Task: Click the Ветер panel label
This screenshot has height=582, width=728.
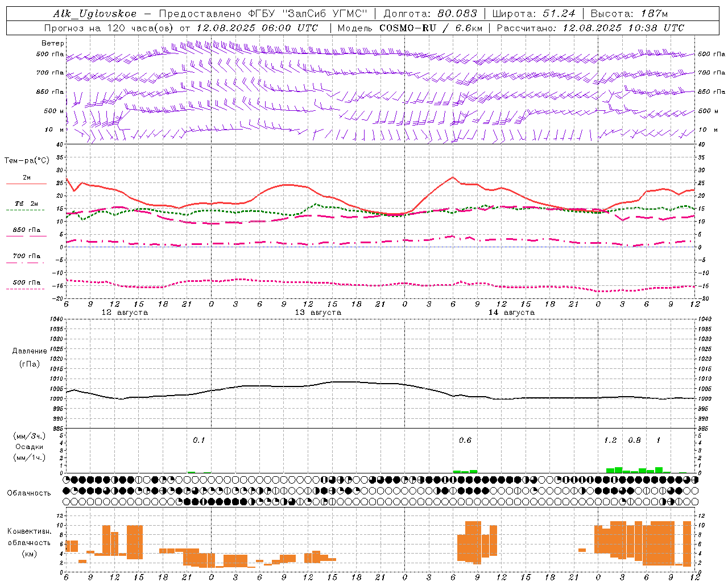Action: pyautogui.click(x=53, y=43)
